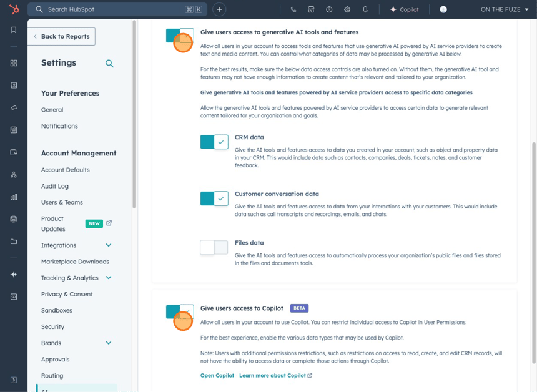The image size is (537, 392).
Task: Open the CRM contacts icon in the left rail
Action: click(14, 86)
